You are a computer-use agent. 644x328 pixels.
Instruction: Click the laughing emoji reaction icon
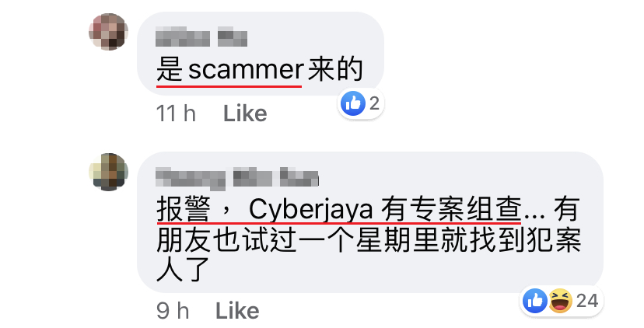[x=560, y=301]
